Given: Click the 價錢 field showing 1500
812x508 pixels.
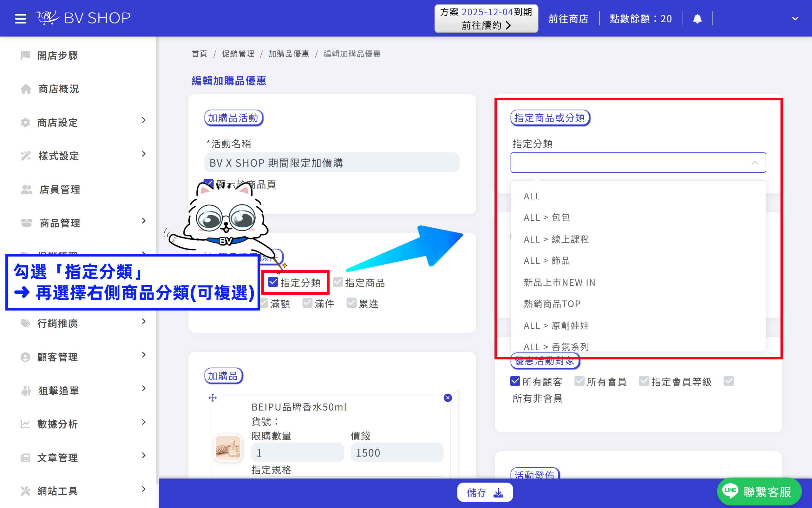Looking at the screenshot, I should coord(396,452).
